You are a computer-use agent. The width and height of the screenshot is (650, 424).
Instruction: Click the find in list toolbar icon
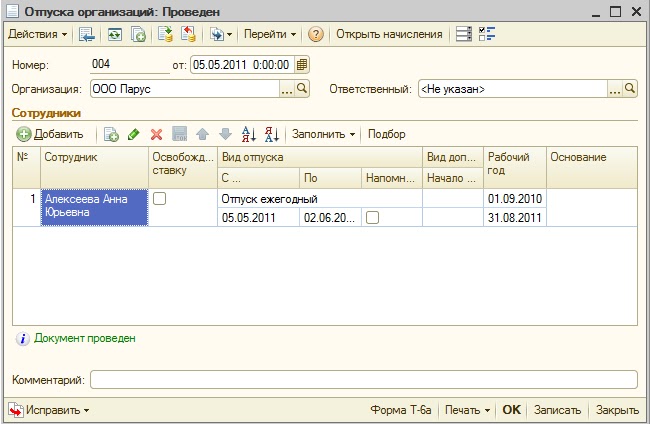pos(87,34)
